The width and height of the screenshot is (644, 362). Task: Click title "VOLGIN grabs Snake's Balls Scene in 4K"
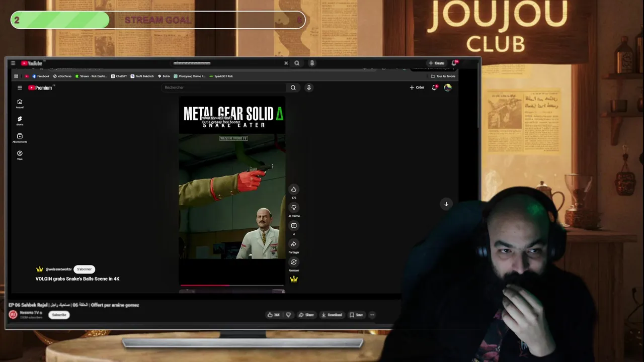pyautogui.click(x=77, y=279)
